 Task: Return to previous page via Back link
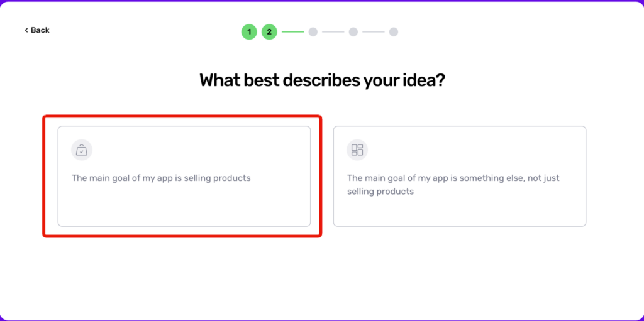point(37,30)
